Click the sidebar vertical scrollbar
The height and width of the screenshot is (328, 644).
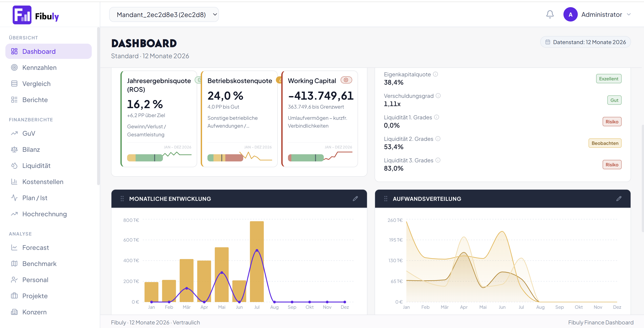click(98, 106)
